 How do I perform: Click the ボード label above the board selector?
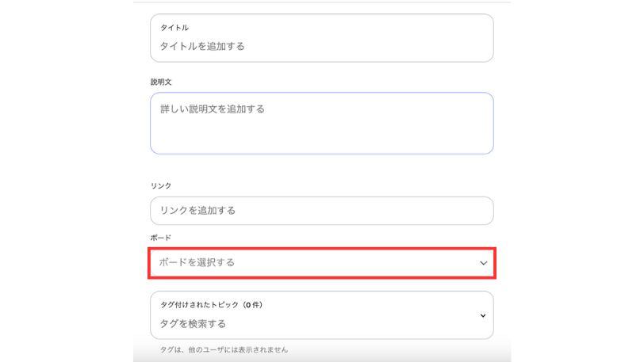pos(160,238)
